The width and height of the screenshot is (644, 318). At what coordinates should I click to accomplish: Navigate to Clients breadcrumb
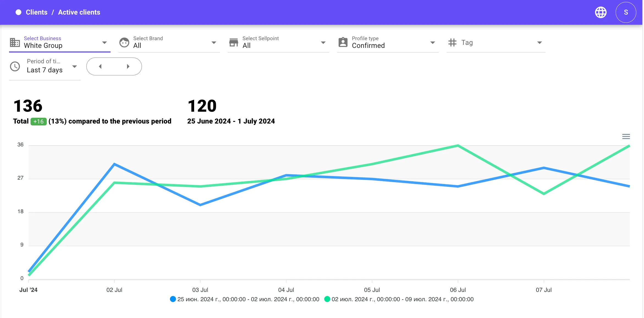37,12
